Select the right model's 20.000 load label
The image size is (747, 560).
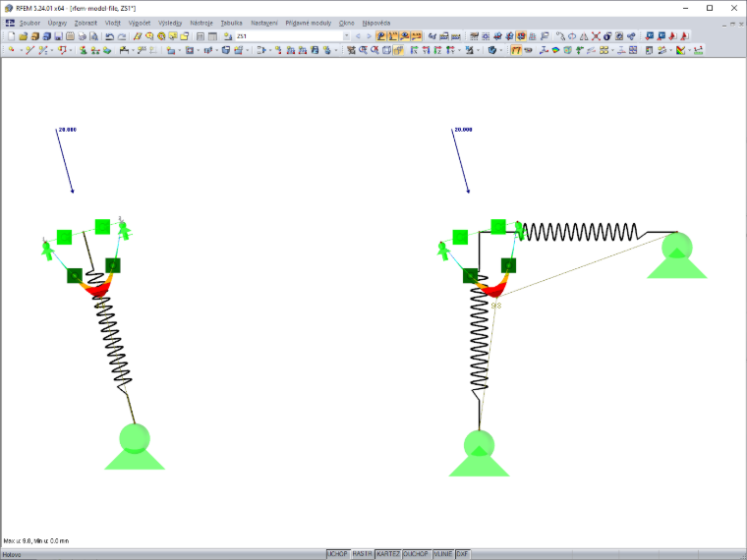point(463,130)
